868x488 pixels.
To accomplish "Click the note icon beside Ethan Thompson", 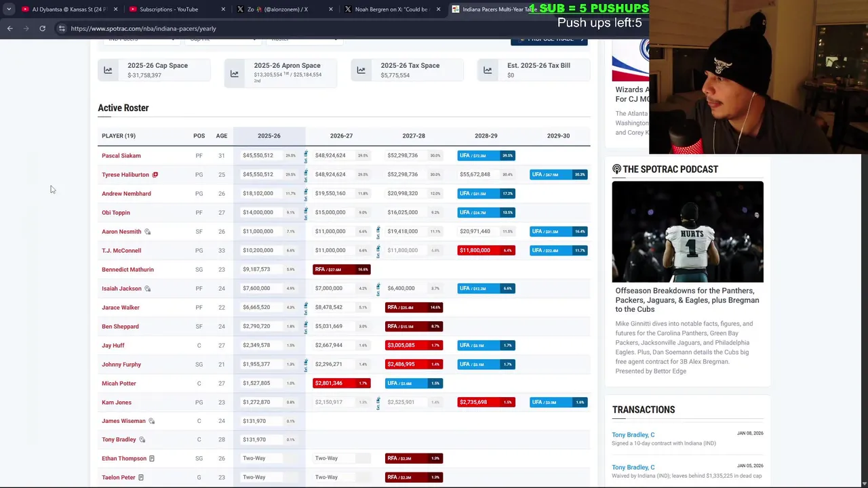I will (x=151, y=459).
